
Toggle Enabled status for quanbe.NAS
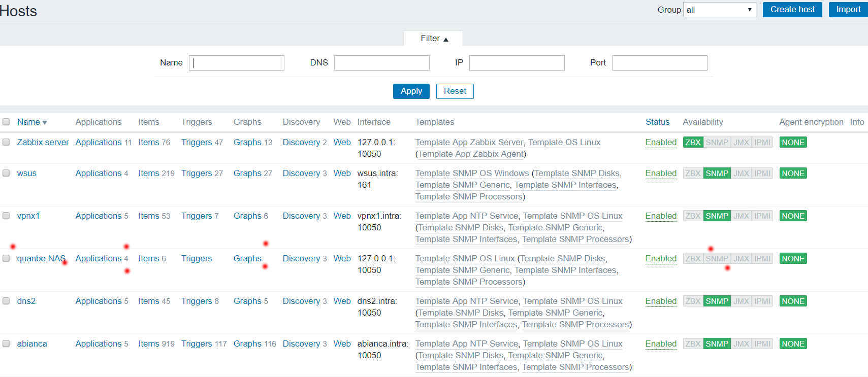[661, 258]
